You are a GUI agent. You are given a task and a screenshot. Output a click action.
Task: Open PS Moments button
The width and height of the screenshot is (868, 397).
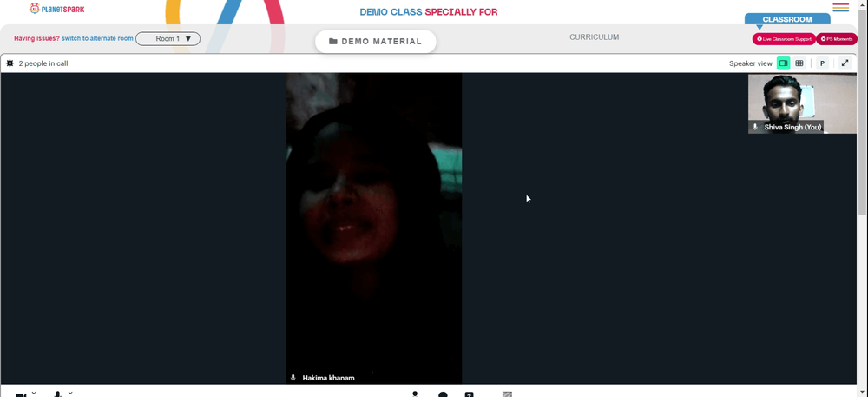pos(837,39)
